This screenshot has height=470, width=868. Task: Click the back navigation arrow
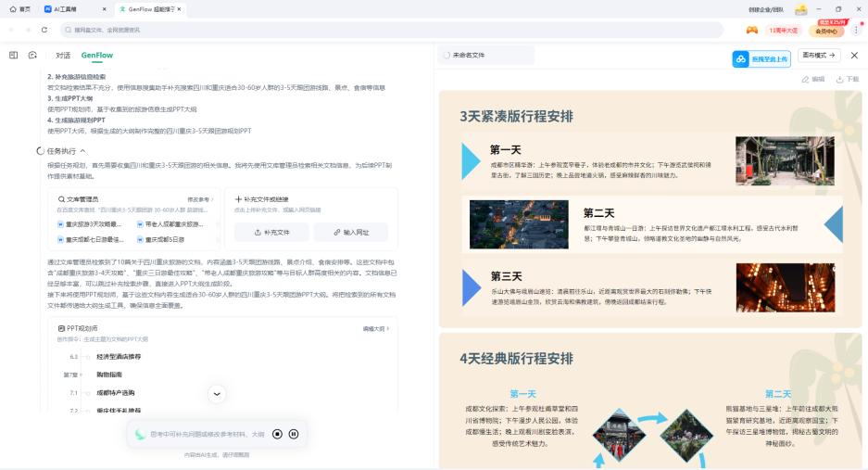(12, 30)
